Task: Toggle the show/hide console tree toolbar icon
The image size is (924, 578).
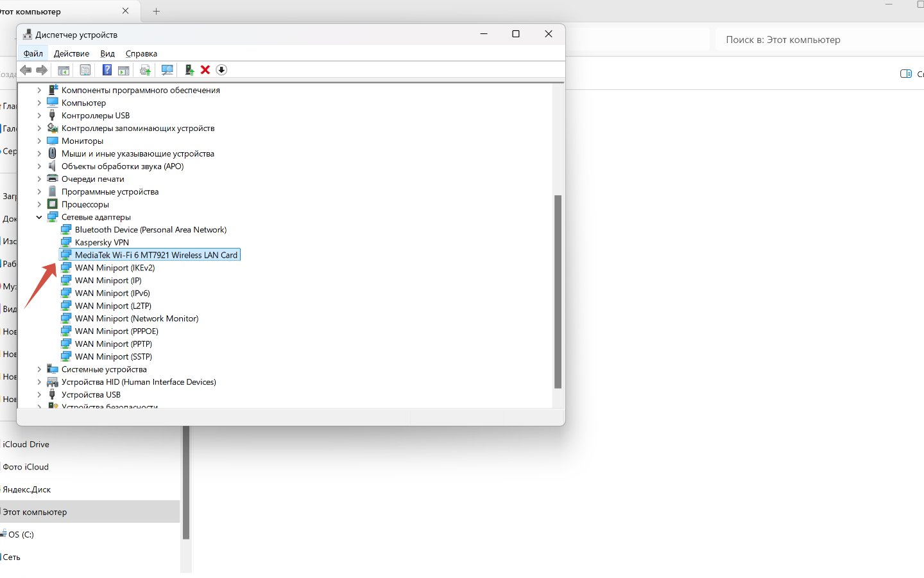Action: [x=64, y=70]
